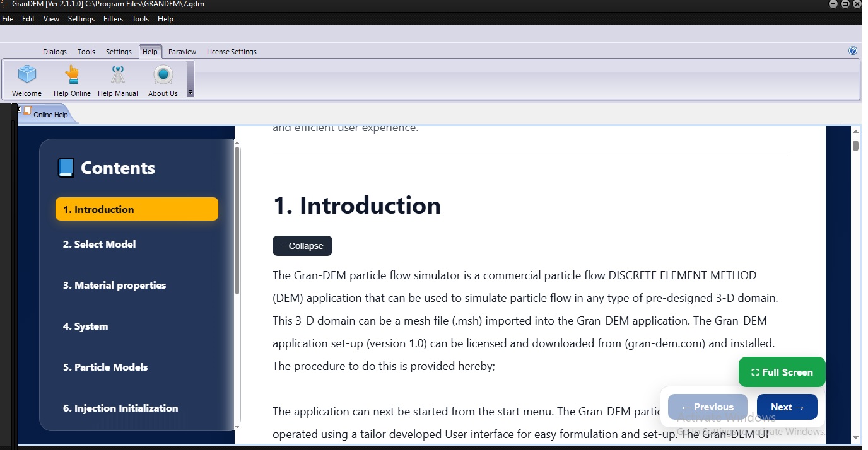Open the View menu
This screenshot has height=450, width=868.
(x=51, y=19)
